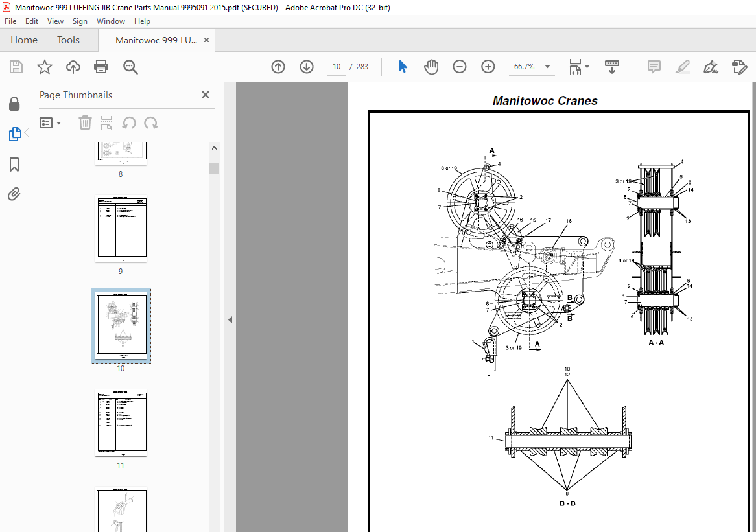Open the Edit menu
This screenshot has width=756, height=532.
pyautogui.click(x=32, y=21)
